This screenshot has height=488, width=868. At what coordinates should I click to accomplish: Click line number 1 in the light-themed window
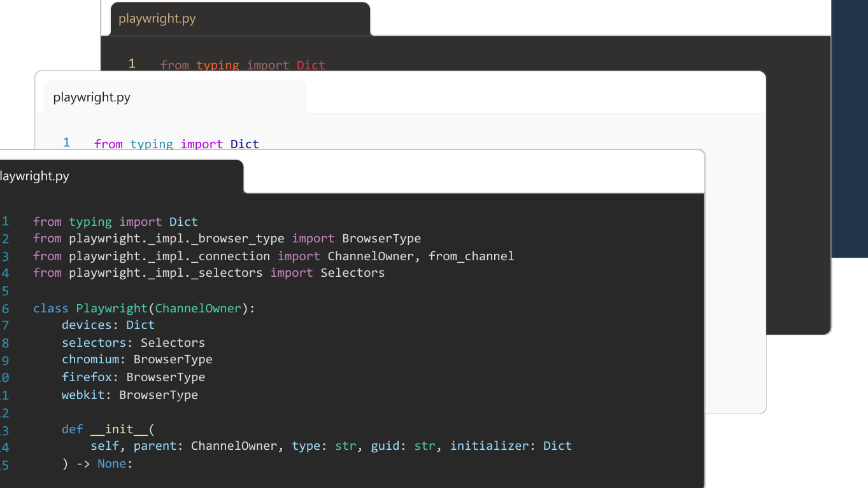pyautogui.click(x=66, y=143)
